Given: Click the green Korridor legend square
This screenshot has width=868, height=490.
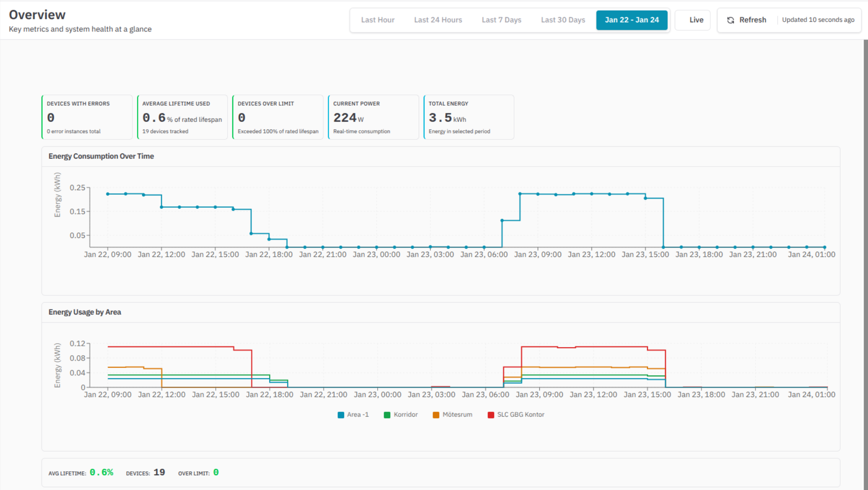Looking at the screenshot, I should pos(387,415).
